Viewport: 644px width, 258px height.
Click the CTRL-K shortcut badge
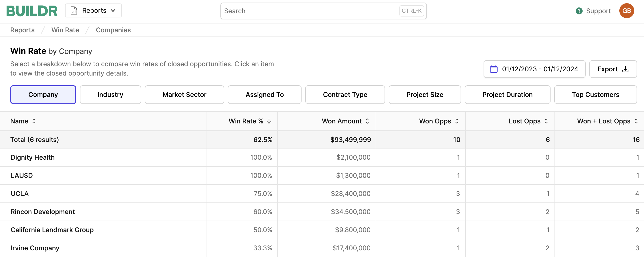[411, 11]
